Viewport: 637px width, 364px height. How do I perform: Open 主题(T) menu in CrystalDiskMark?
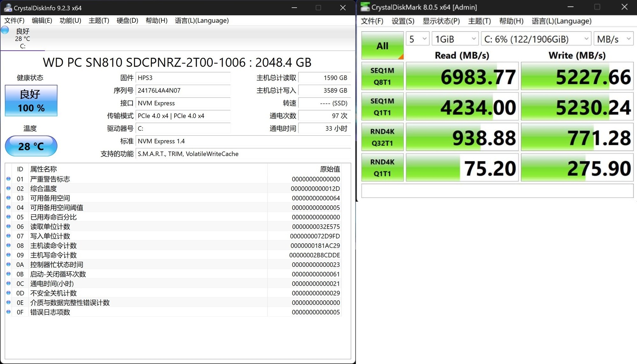(479, 21)
